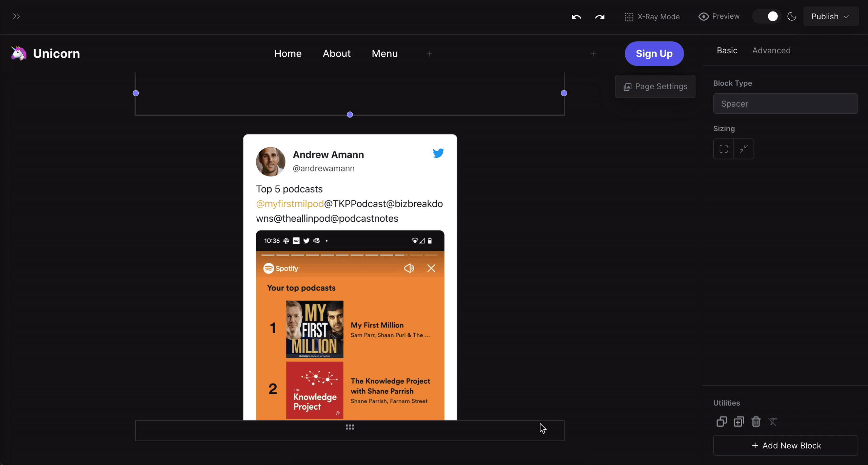
Task: Click the 10:36 clock in the phone screenshot
Action: [x=272, y=241]
